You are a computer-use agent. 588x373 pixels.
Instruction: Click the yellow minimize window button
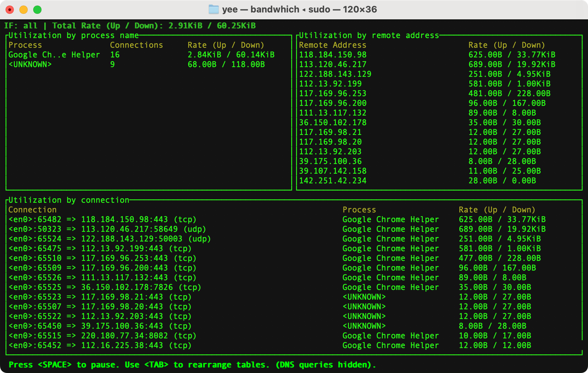24,10
